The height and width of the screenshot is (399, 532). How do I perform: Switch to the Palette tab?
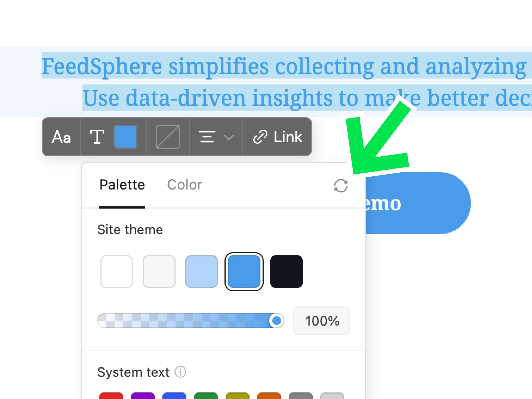[122, 185]
